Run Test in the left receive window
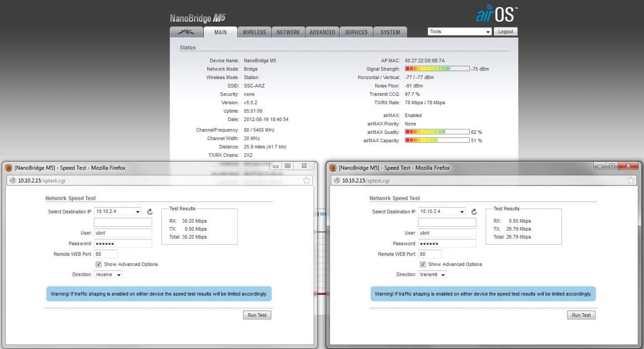The height and width of the screenshot is (349, 644). coord(257,315)
